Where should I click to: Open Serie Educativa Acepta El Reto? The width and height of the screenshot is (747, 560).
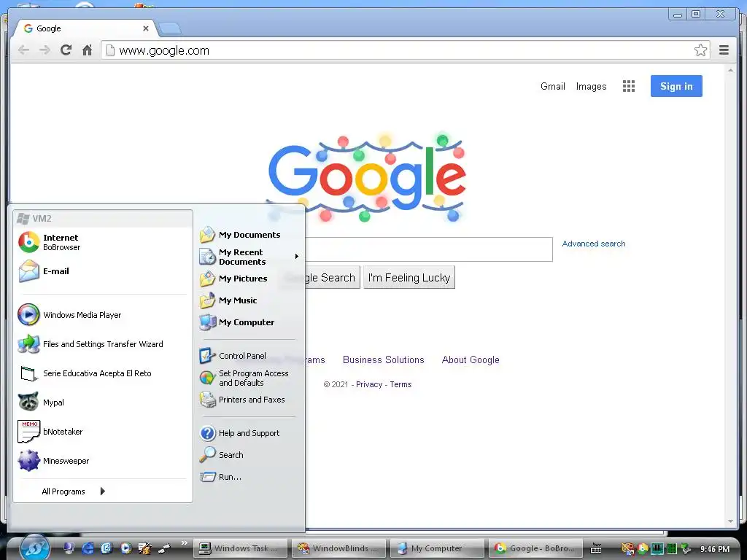(x=102, y=373)
